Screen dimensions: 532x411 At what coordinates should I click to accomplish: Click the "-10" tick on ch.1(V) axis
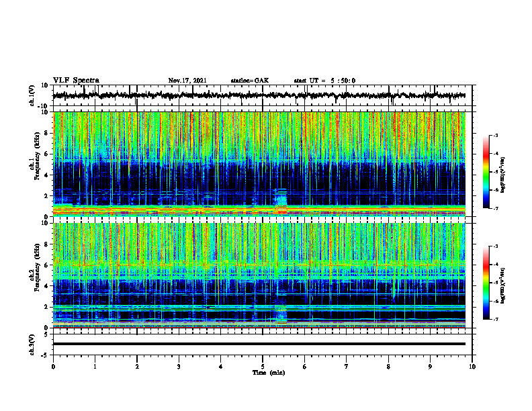(44, 106)
